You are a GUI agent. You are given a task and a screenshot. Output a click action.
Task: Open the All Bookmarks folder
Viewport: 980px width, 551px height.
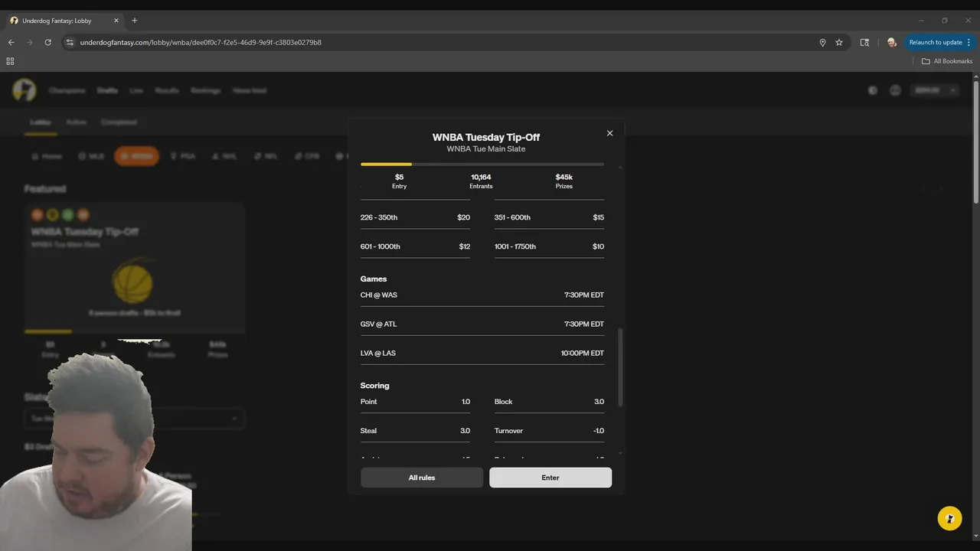947,61
